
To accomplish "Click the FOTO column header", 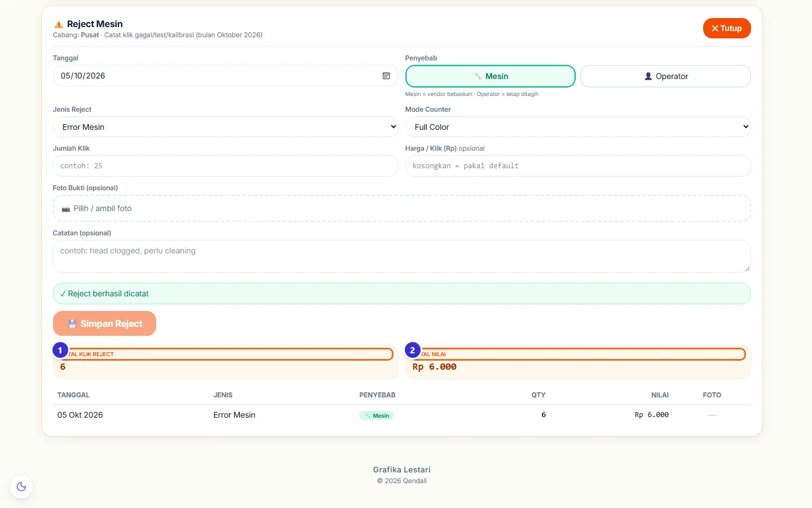I will tap(712, 395).
